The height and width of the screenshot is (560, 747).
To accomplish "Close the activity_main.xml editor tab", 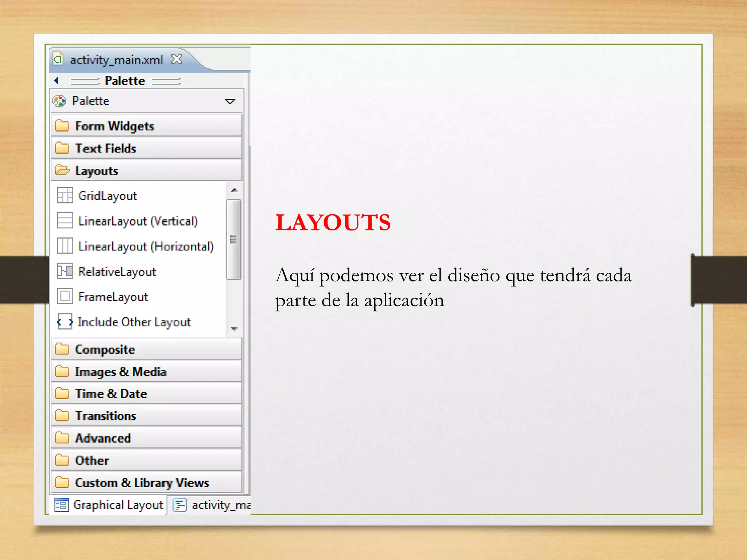I will (177, 59).
